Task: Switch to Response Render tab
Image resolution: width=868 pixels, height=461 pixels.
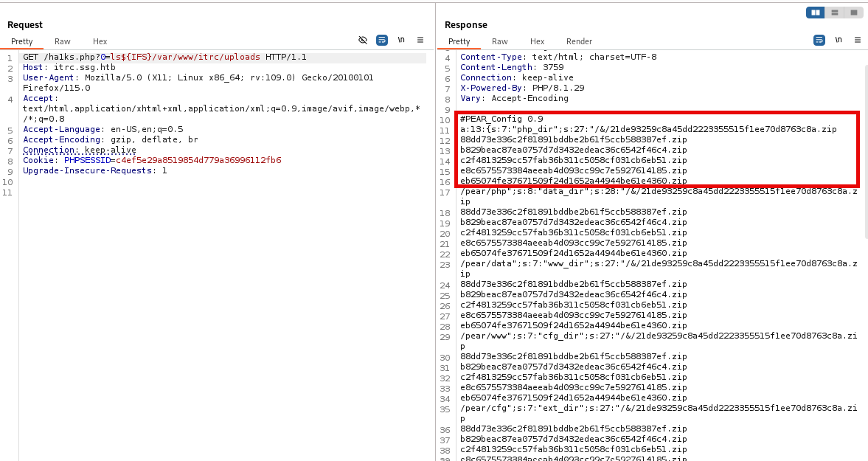Action: [x=579, y=41]
